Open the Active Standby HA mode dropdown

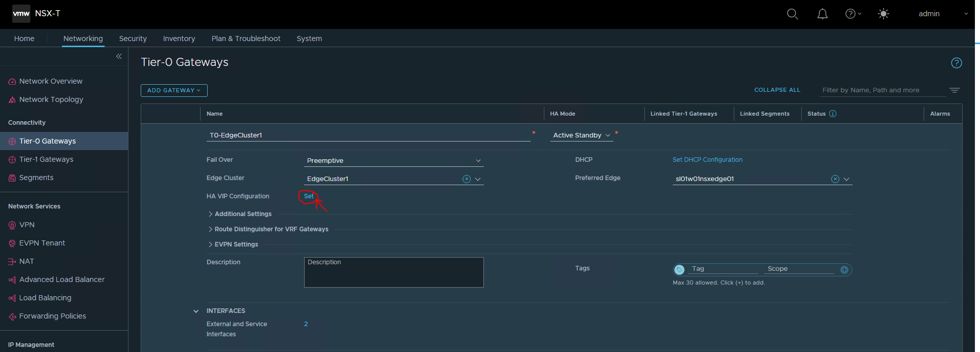(x=582, y=135)
